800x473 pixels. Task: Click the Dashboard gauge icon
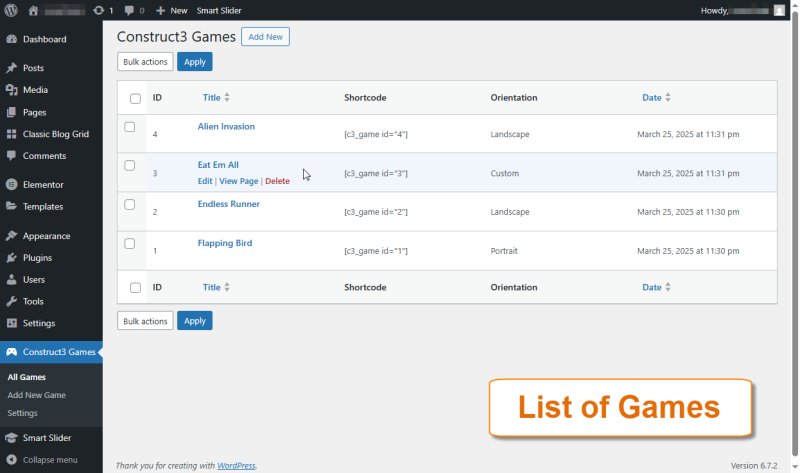coord(12,39)
